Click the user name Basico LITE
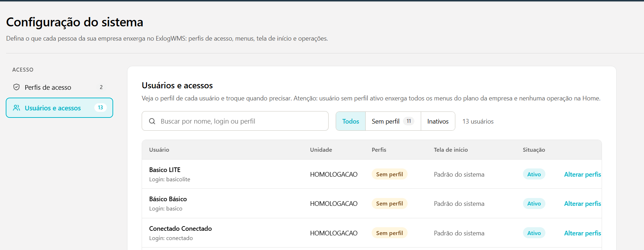This screenshot has height=250, width=644. [165, 170]
